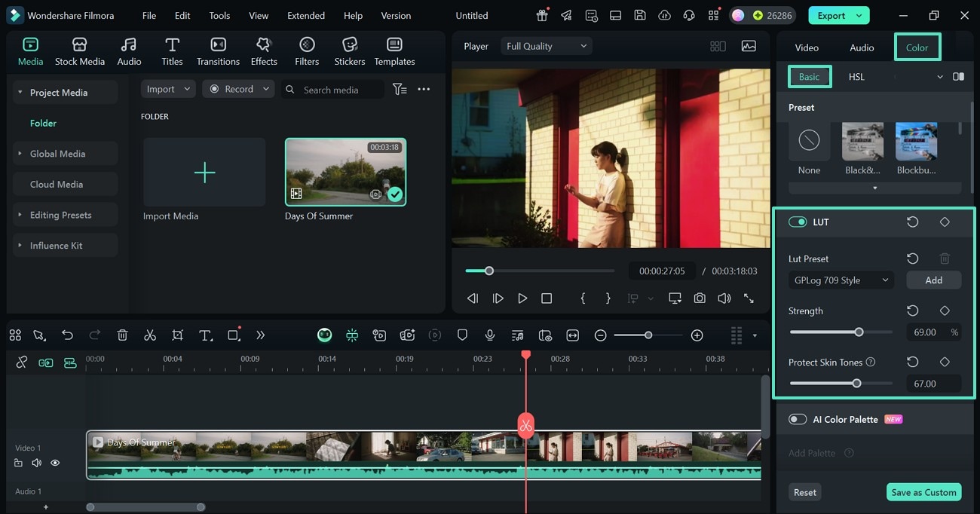Viewport: 980px width, 514px height.
Task: Disable the LUT toggle switch
Action: (798, 222)
